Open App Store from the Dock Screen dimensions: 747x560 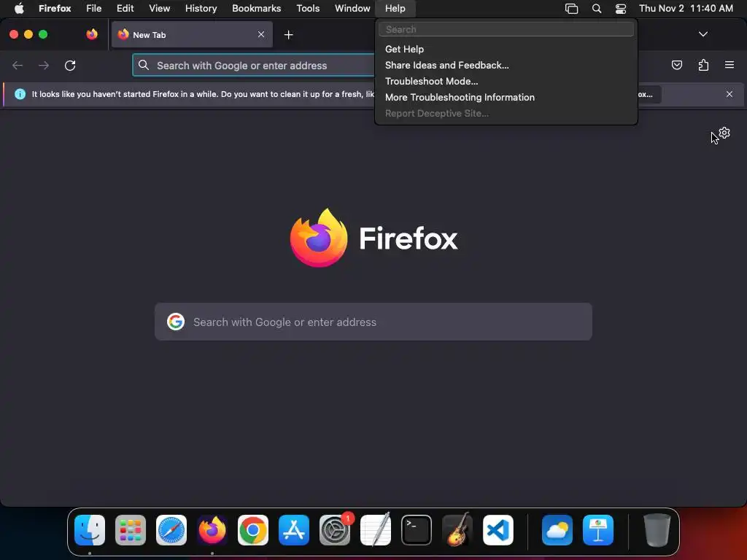tap(294, 530)
